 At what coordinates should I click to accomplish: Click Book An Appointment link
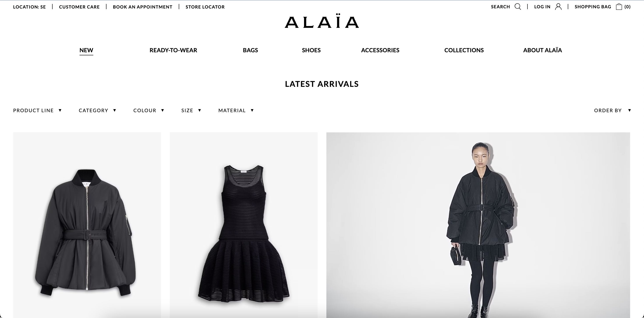[143, 7]
